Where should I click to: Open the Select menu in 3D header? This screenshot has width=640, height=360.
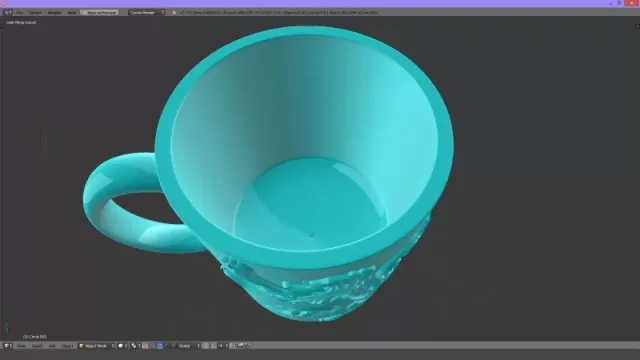point(37,346)
